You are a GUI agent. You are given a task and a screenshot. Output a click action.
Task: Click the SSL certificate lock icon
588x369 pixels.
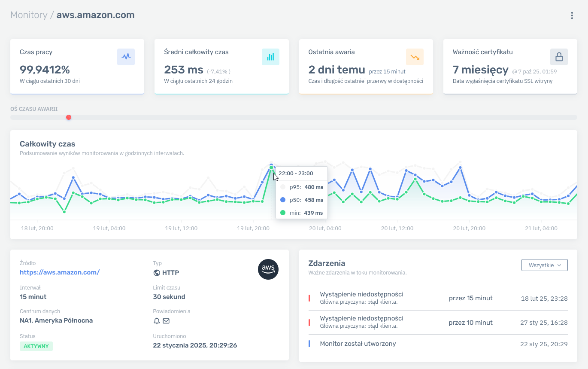point(559,57)
